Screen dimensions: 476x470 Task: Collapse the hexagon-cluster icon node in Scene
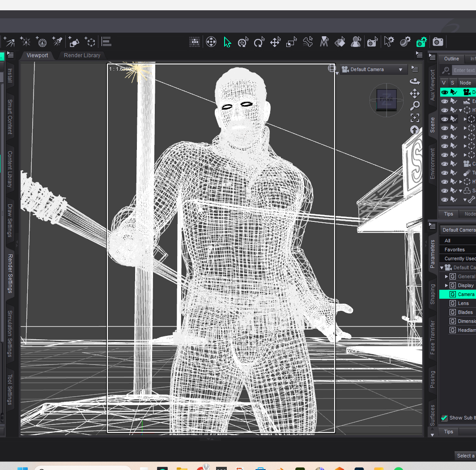pos(460,191)
